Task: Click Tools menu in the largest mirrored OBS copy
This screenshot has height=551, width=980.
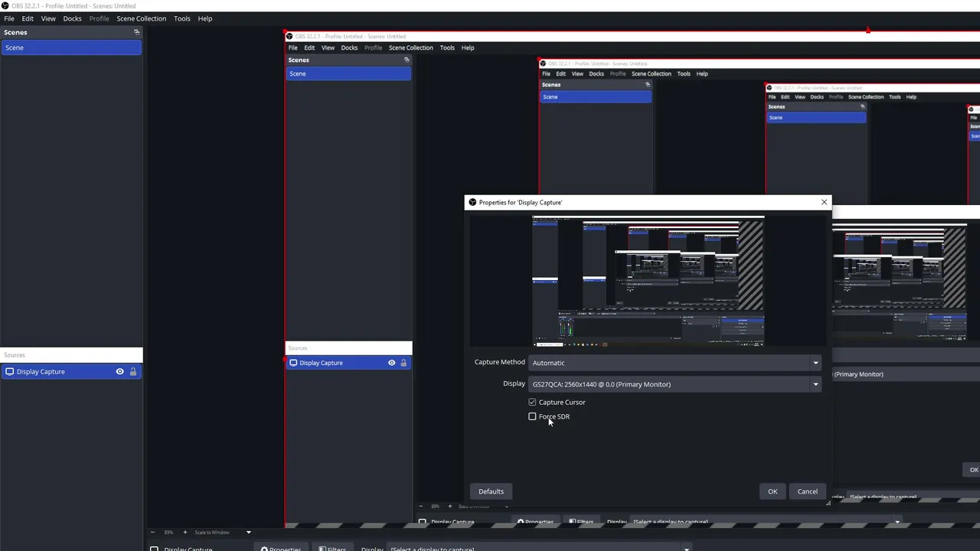Action: click(447, 47)
